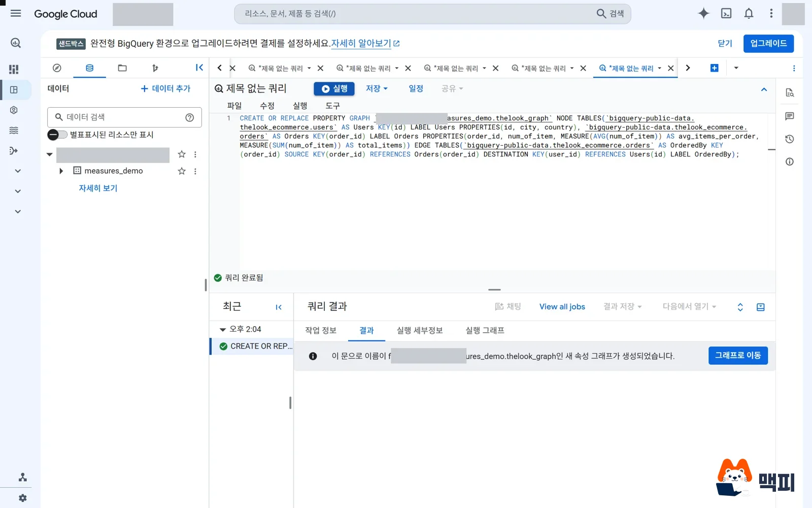
Task: Open the comments icon in right sidebar
Action: (790, 116)
